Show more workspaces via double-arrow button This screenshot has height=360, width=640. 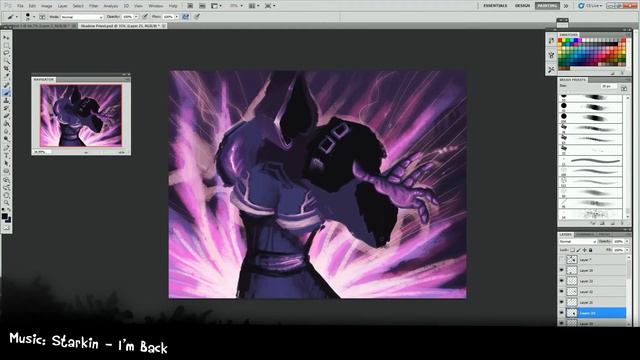(x=566, y=6)
